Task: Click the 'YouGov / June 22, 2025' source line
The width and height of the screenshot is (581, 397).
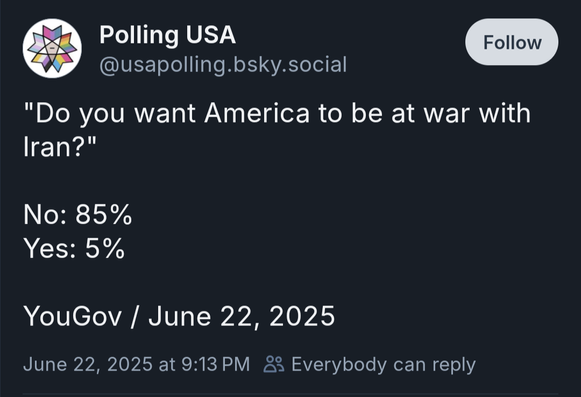Action: [x=179, y=316]
